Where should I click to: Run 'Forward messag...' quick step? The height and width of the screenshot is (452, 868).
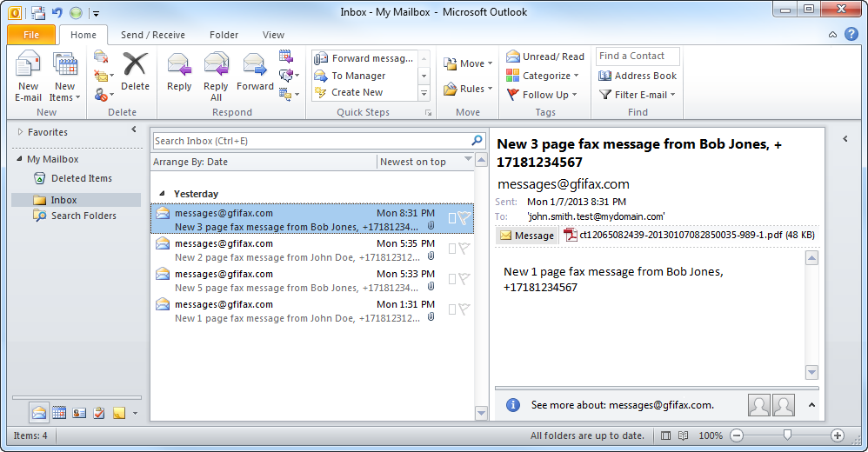pos(364,58)
